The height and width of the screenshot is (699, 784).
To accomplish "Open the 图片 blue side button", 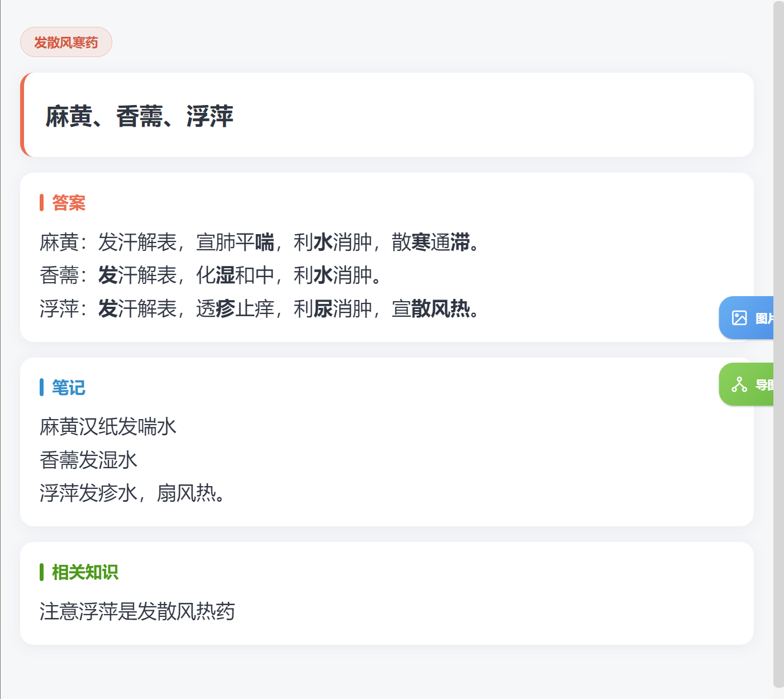I will pyautogui.click(x=746, y=318).
